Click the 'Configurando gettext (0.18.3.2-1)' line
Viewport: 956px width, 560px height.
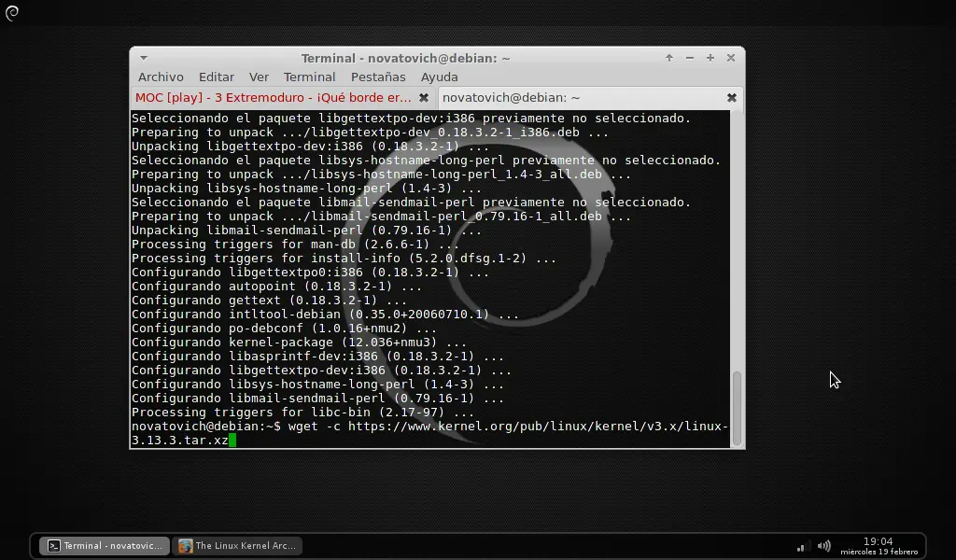269,301
